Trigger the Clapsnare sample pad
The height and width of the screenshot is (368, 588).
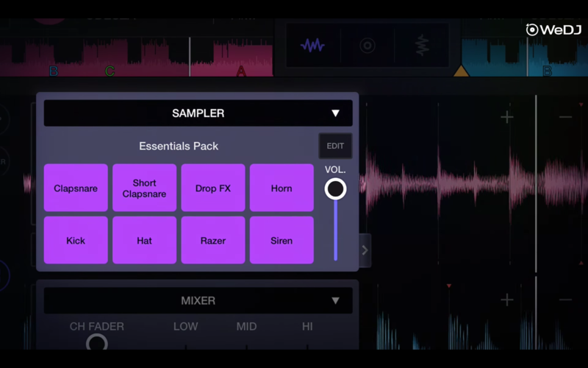pyautogui.click(x=76, y=188)
